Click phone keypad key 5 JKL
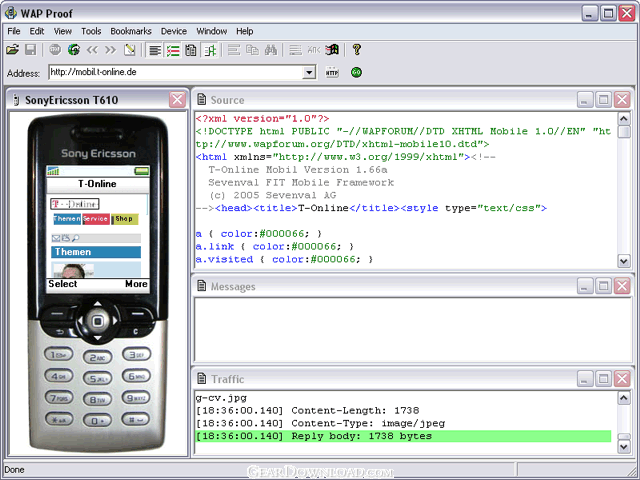 pyautogui.click(x=97, y=379)
